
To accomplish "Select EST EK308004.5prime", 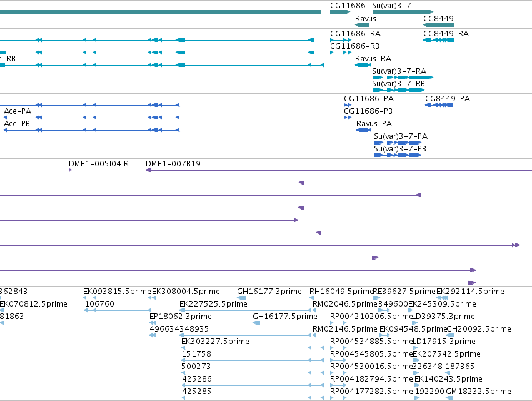I will coord(154,298).
